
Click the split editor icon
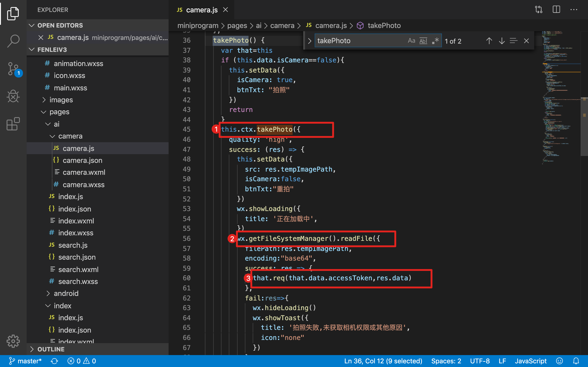(x=556, y=10)
